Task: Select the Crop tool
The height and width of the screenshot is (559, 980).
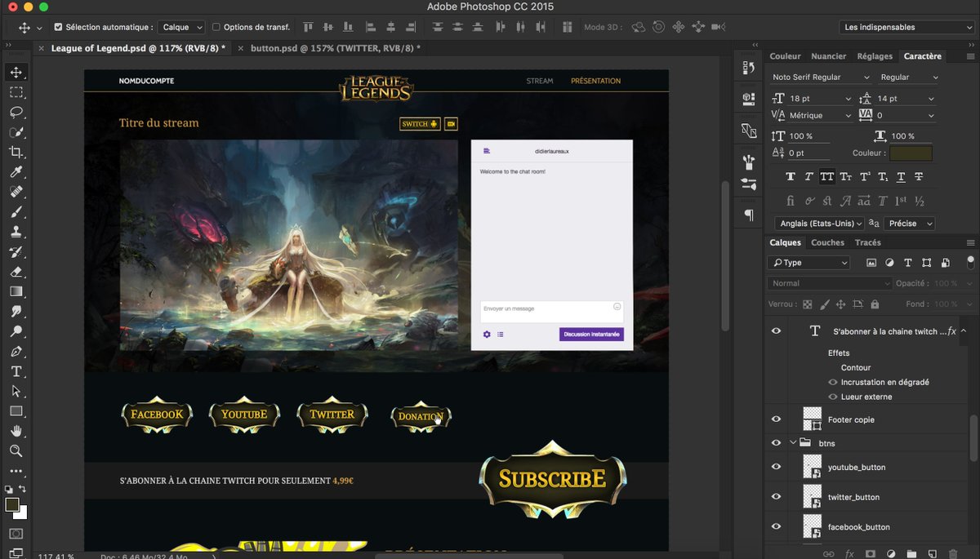Action: 16,152
